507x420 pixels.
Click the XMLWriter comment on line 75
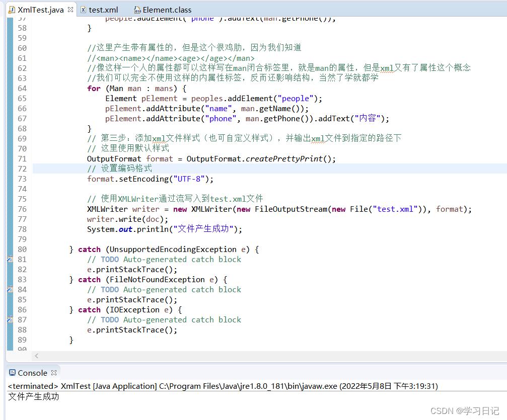point(175,199)
